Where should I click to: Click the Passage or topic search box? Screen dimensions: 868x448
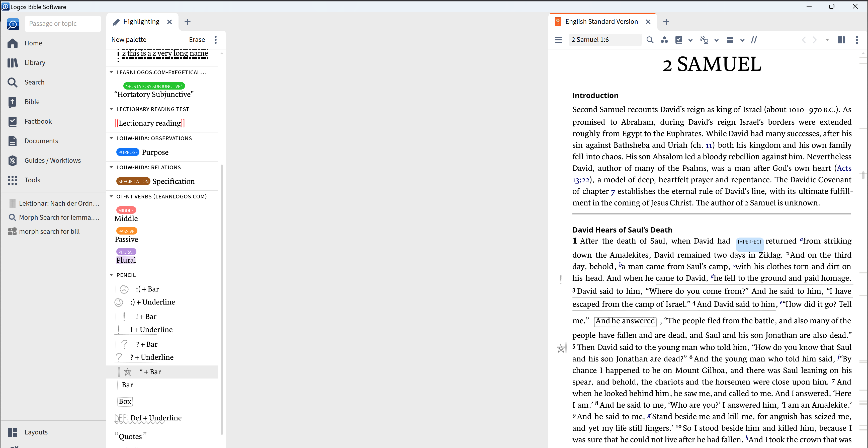point(63,24)
